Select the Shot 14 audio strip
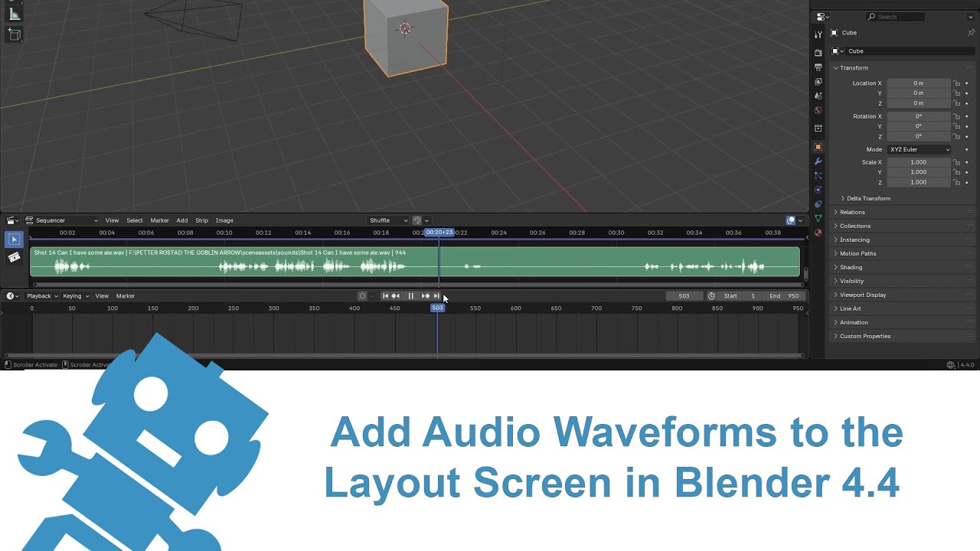The height and width of the screenshot is (551, 980). [x=414, y=262]
